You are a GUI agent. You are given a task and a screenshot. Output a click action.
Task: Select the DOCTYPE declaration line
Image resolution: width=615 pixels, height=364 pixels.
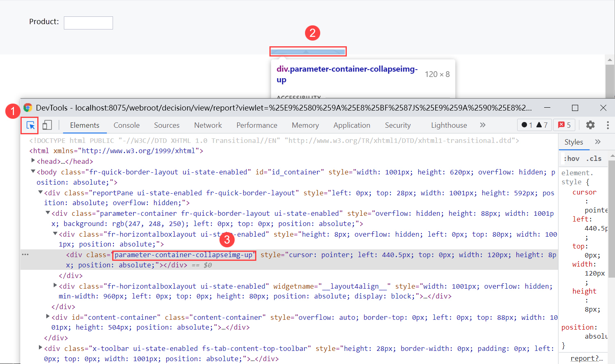pos(274,140)
